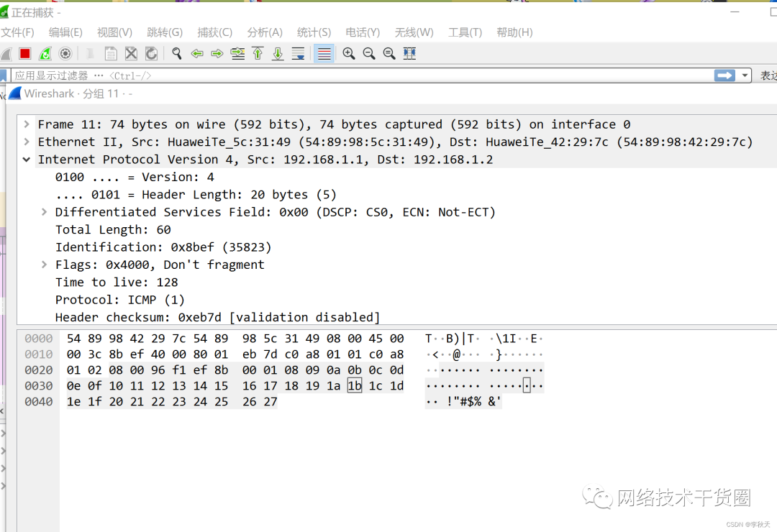Open Find Packet magnifier icon
777x532 pixels.
point(176,53)
